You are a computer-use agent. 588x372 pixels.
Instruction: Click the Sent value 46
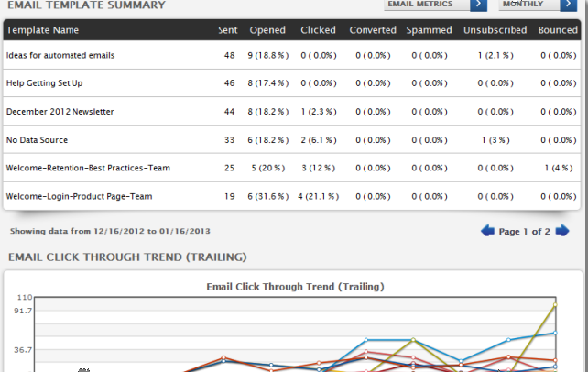(x=230, y=83)
